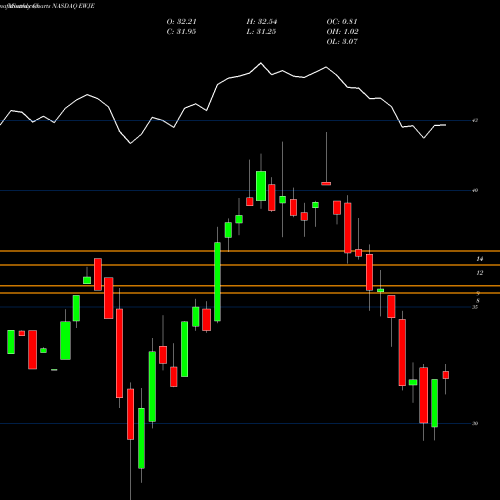Click the low price text 'L: 31.25'
Screen dimensions: 500x500
pos(262,32)
